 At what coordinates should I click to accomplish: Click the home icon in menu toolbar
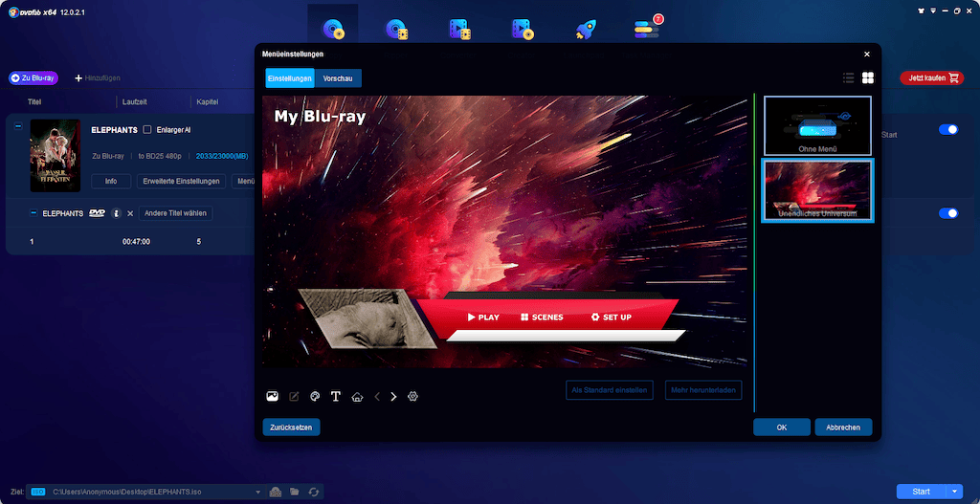pos(357,396)
